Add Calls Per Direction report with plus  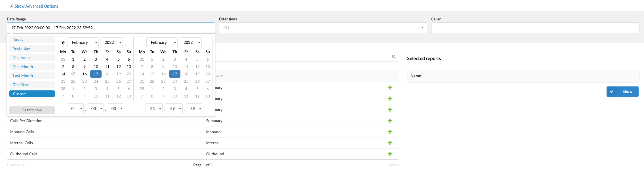pyautogui.click(x=390, y=121)
